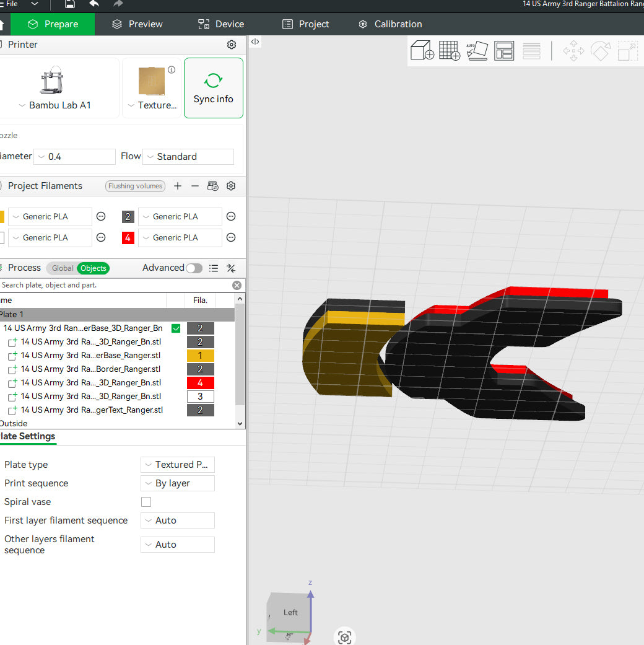Click the Auto orient icon
Screen dimensions: 644x645
coord(477,51)
